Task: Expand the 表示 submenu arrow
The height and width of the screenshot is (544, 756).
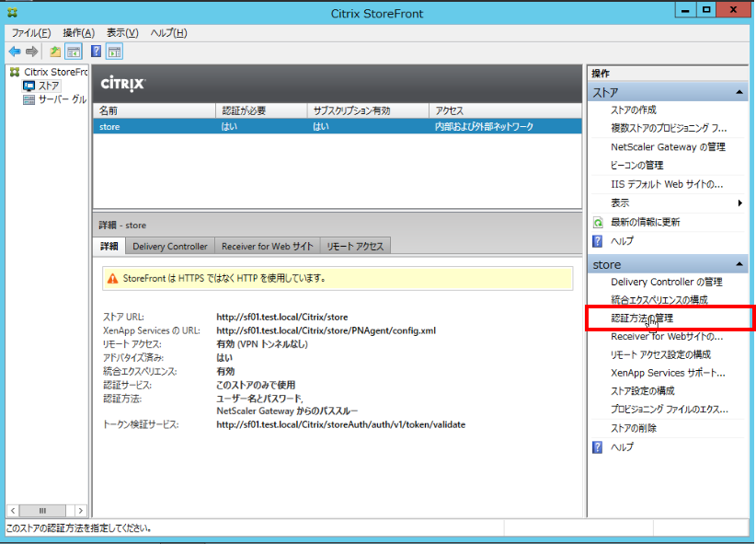Action: coord(740,203)
